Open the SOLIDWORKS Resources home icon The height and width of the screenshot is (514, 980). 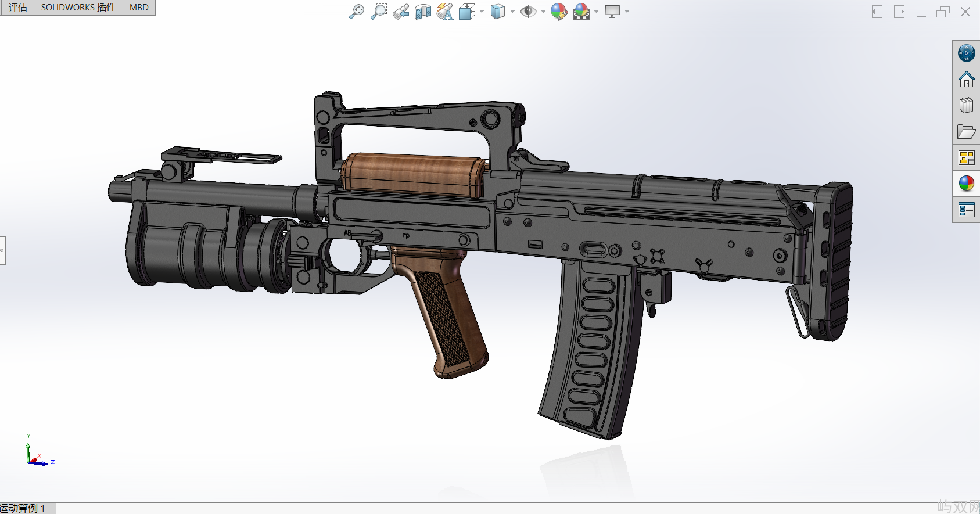[966, 79]
